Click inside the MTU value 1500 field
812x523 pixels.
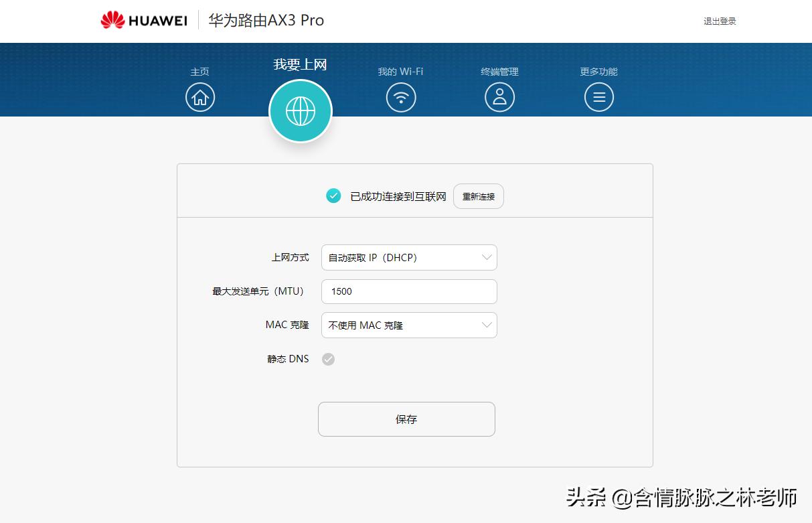point(409,291)
